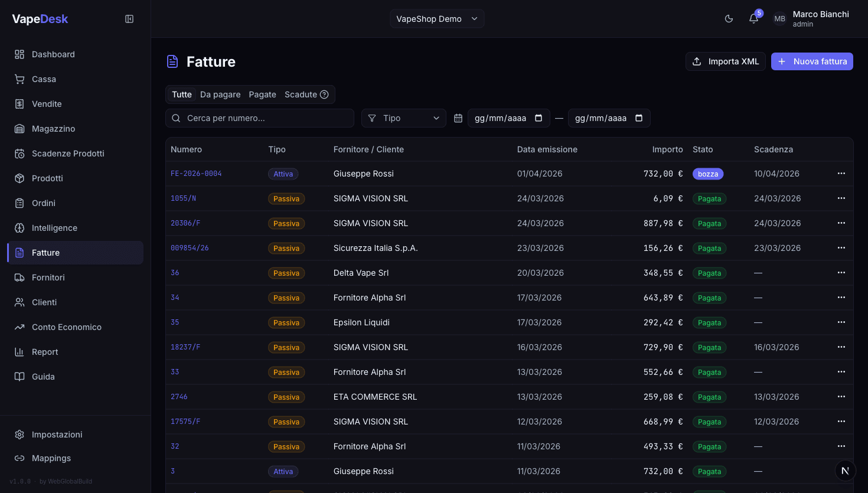The image size is (868, 493).
Task: Click the Importa XML button
Action: click(726, 61)
